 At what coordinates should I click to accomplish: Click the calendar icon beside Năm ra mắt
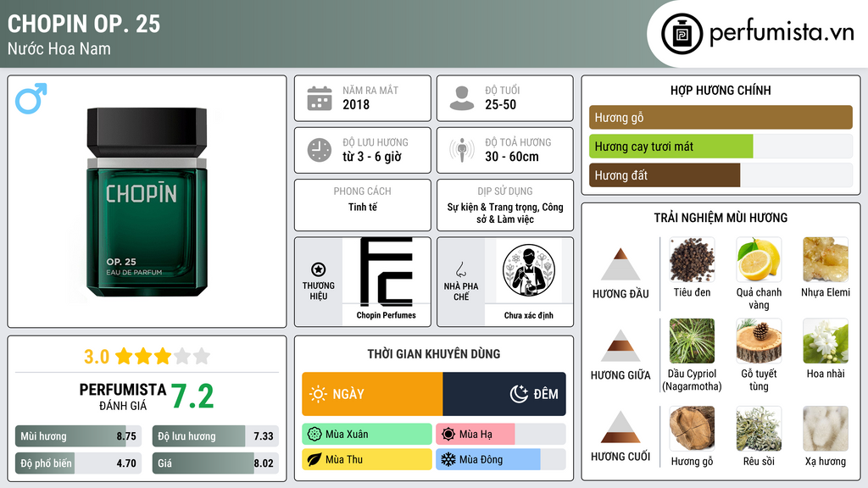320,98
